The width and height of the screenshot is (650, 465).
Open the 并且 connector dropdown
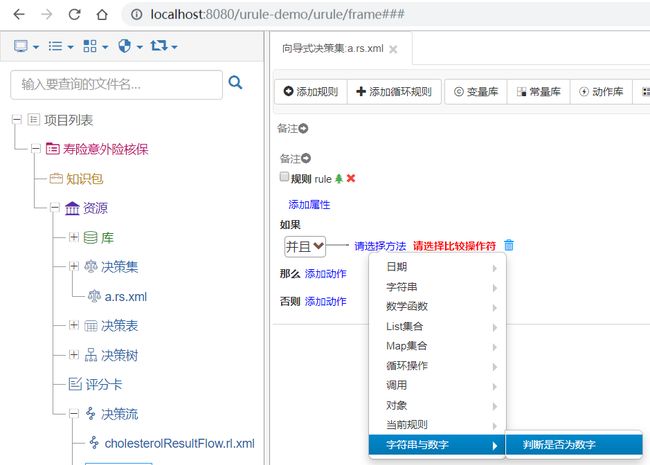point(305,247)
